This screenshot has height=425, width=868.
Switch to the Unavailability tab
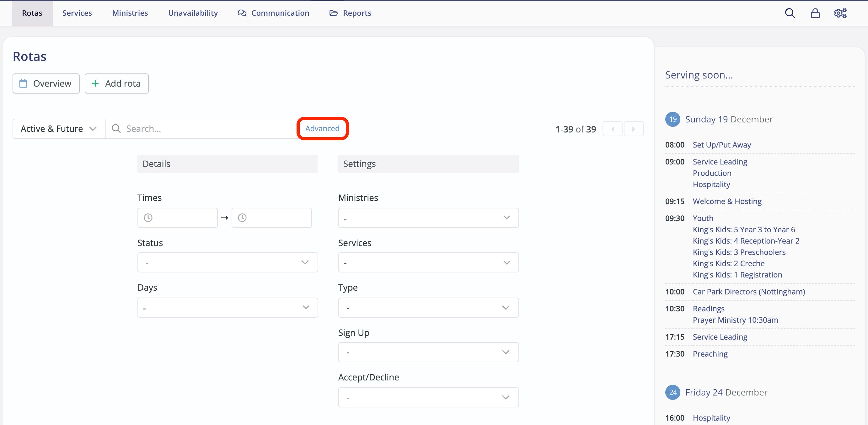[193, 13]
